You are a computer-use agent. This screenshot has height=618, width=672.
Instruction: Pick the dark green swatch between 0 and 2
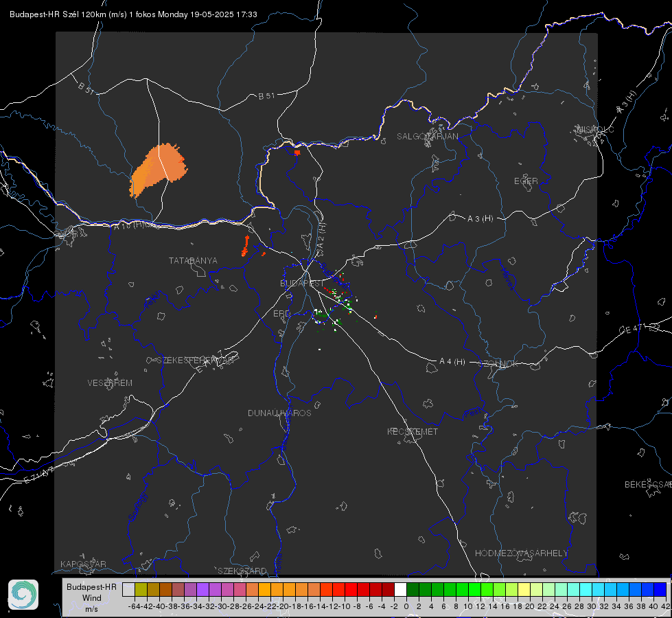(x=413, y=589)
